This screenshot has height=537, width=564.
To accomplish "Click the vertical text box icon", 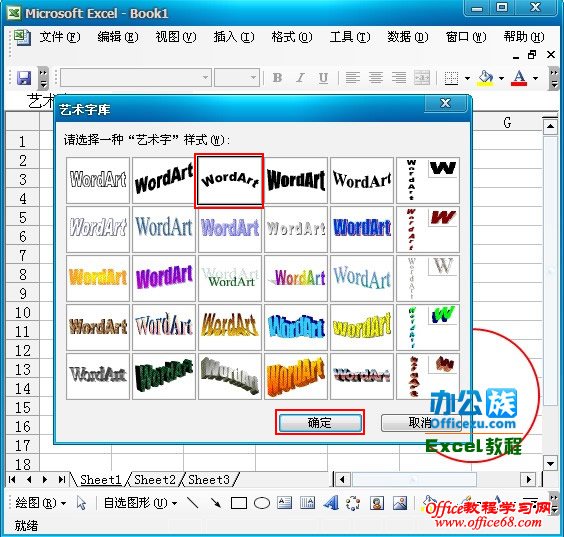I will pyautogui.click(x=308, y=503).
